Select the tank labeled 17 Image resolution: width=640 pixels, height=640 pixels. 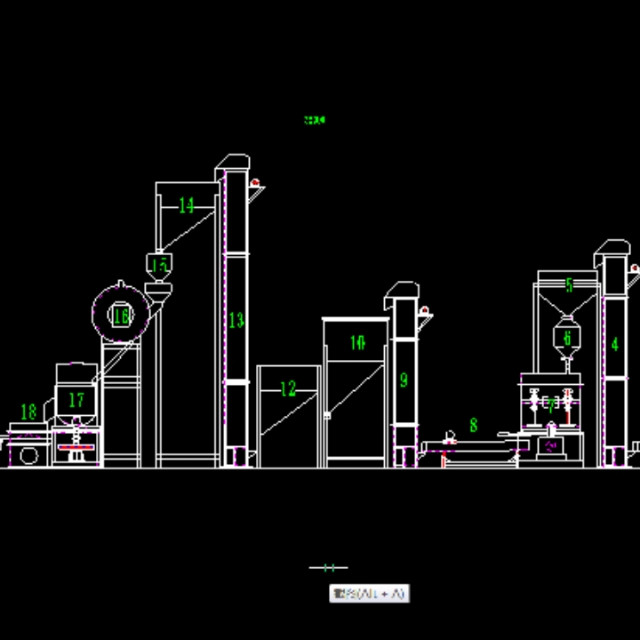tap(76, 399)
